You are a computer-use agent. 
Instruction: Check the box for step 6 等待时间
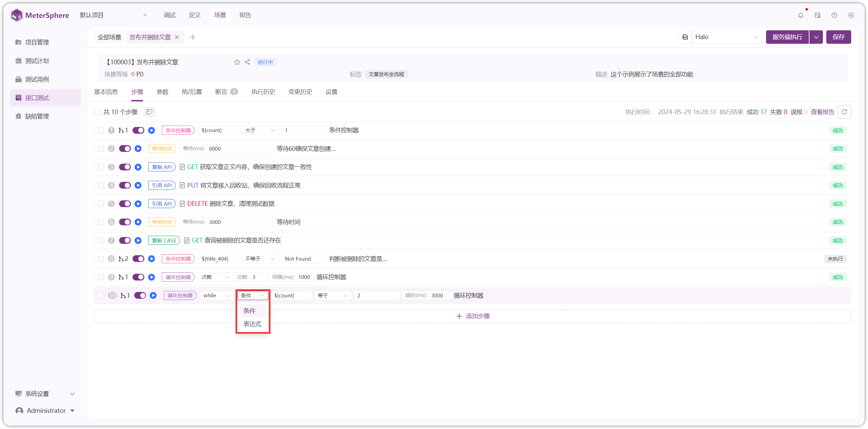point(101,222)
